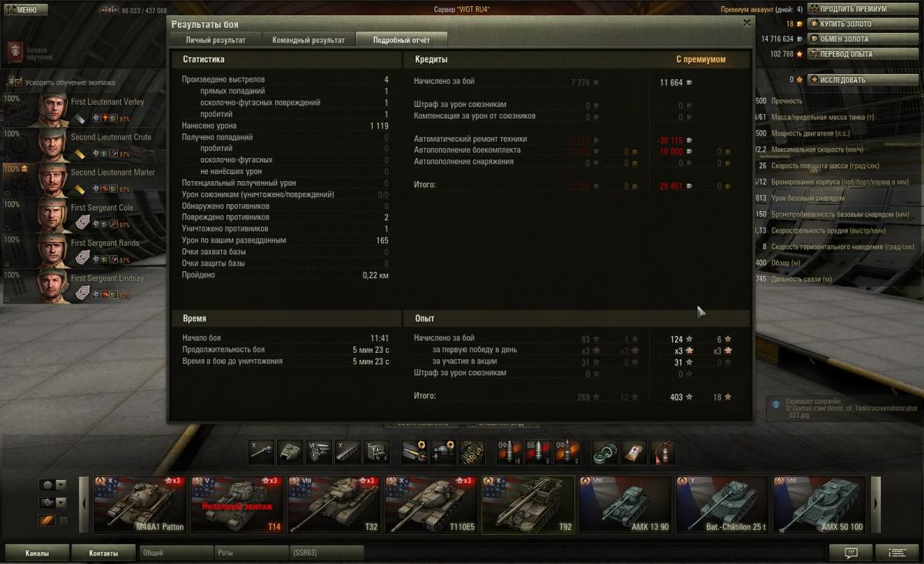Click the С премиумом column header
This screenshot has width=924, height=564.
[701, 59]
